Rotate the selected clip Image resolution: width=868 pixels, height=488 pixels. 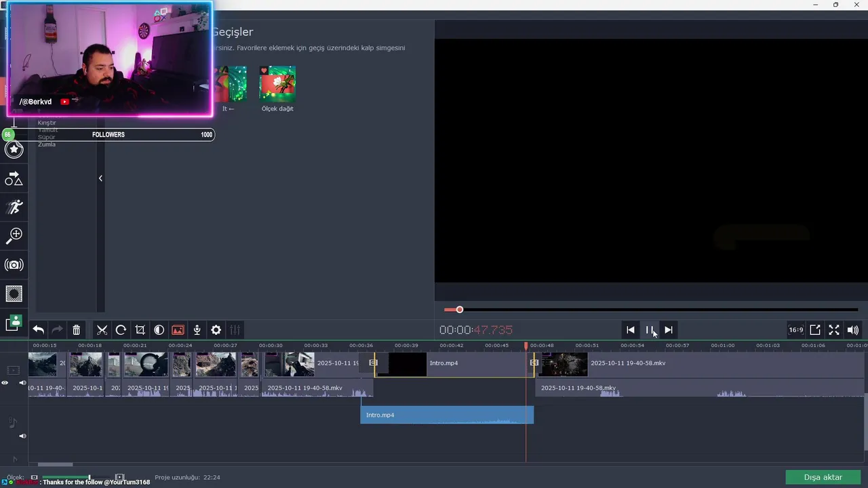point(121,330)
